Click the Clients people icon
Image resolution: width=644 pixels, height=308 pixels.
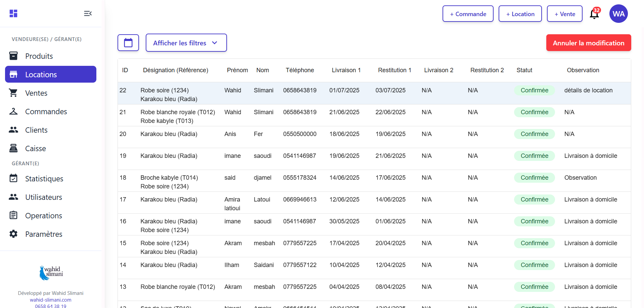coord(13,130)
